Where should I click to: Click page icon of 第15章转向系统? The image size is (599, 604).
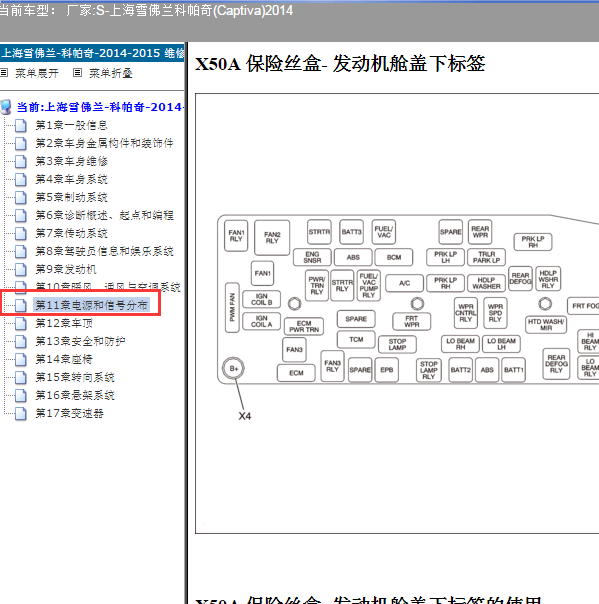click(21, 378)
